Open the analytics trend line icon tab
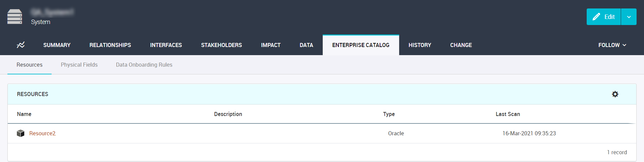The height and width of the screenshot is (162, 644). (21, 45)
